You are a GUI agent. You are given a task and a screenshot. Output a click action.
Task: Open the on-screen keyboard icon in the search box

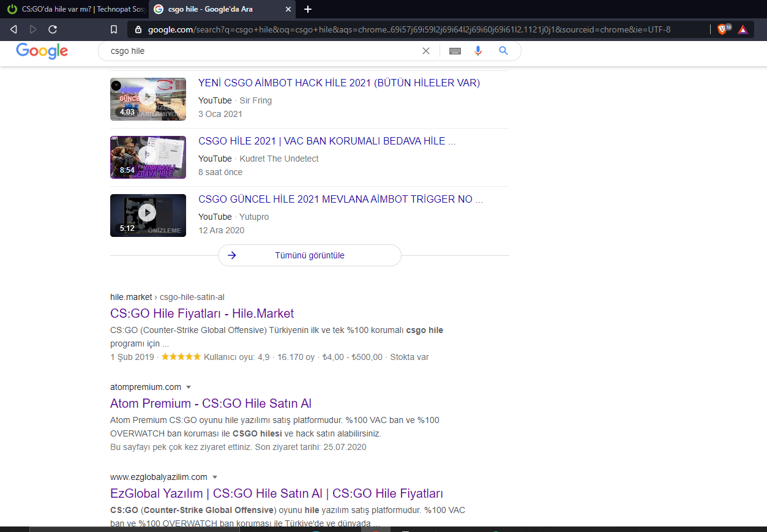(x=455, y=51)
